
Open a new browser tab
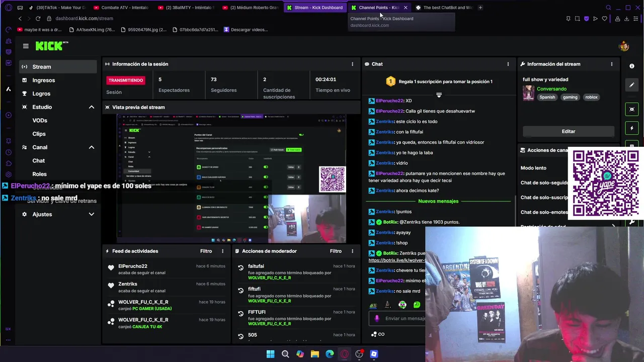(480, 8)
